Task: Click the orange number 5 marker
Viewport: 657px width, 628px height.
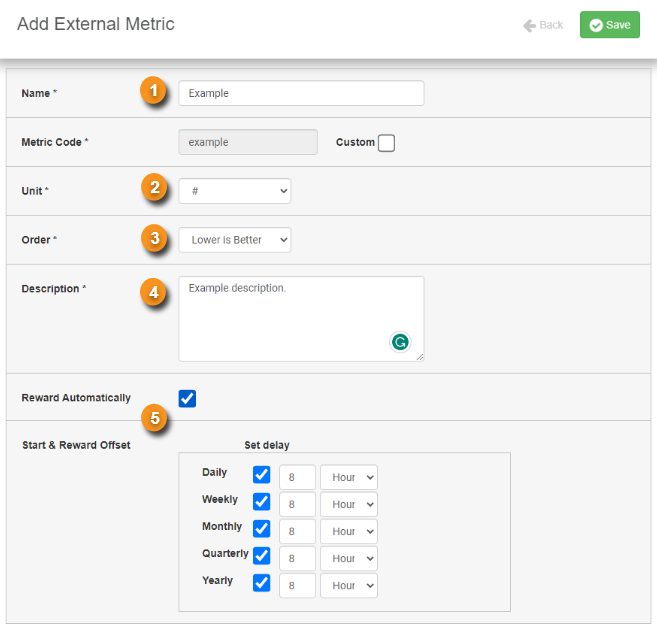Action: tap(155, 418)
